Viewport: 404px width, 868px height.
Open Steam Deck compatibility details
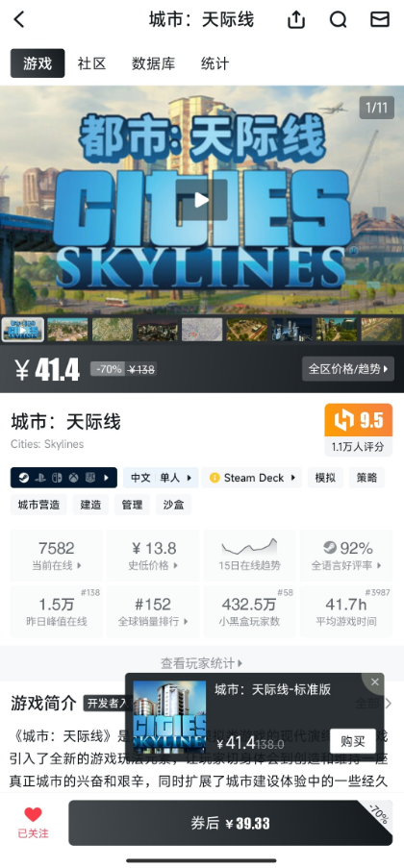(x=252, y=478)
